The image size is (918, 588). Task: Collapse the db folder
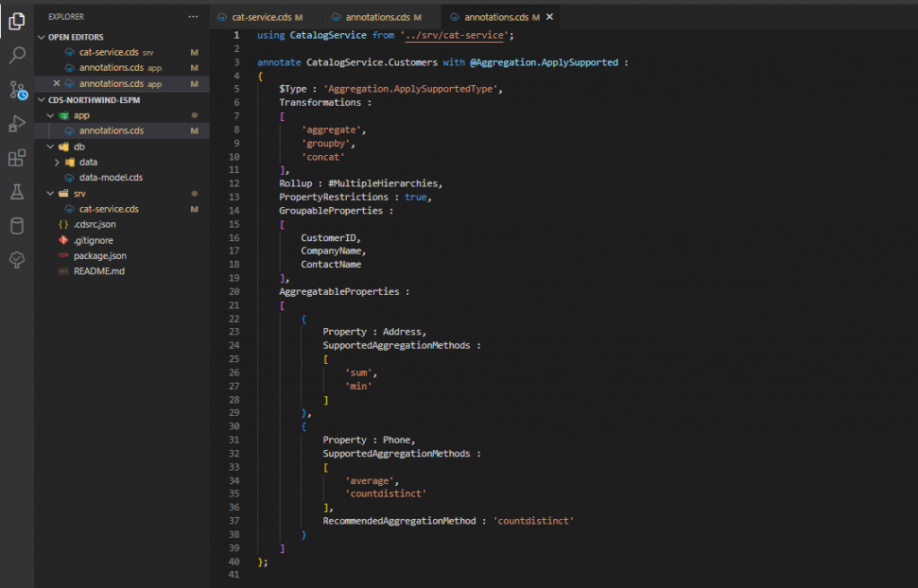(x=50, y=147)
